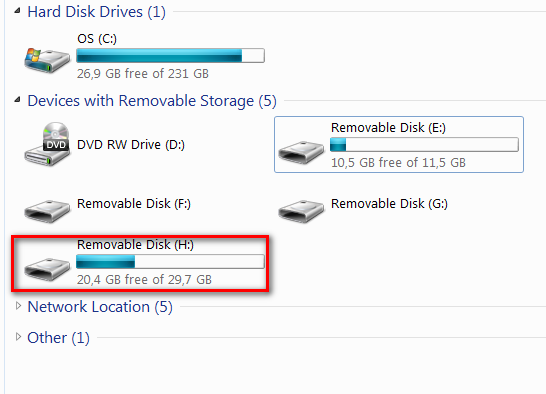Select the Removable Disk (E:) drive icon
Image resolution: width=546 pixels, height=394 pixels.
tap(301, 152)
